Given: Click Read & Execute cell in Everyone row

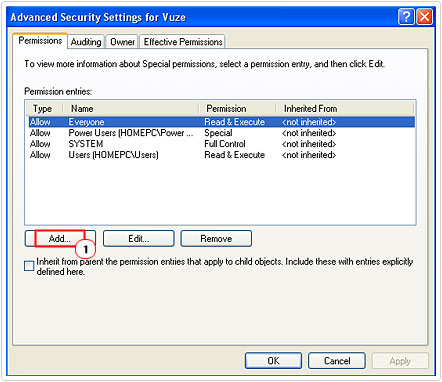Looking at the screenshot, I should [x=235, y=122].
